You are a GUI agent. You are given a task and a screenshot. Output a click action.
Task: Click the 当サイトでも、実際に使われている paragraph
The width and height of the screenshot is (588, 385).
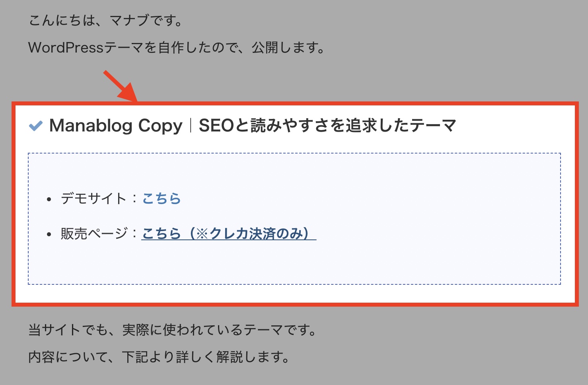tap(173, 330)
